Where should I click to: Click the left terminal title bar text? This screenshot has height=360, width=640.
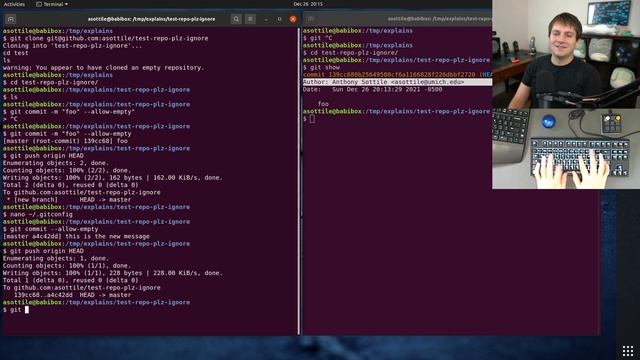click(151, 19)
